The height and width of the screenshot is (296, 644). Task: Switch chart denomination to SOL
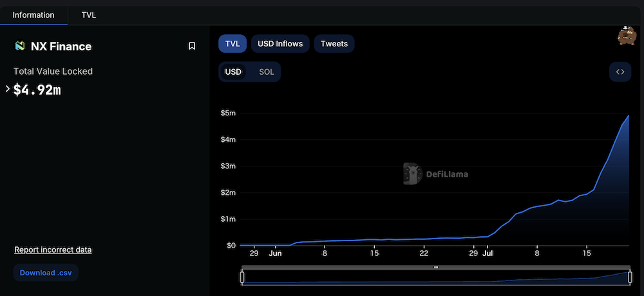click(x=267, y=72)
